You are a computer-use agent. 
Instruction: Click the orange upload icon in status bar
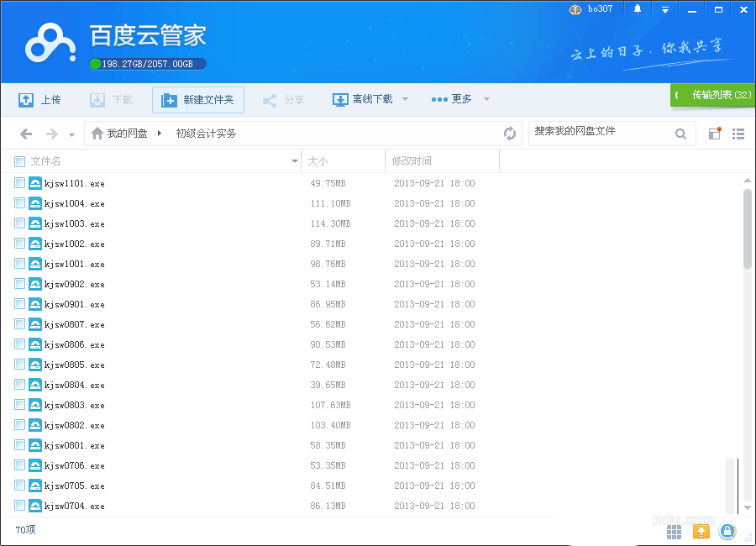click(x=701, y=532)
